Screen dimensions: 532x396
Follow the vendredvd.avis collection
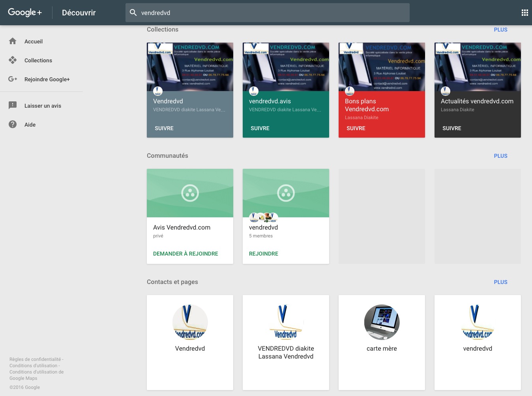click(260, 128)
